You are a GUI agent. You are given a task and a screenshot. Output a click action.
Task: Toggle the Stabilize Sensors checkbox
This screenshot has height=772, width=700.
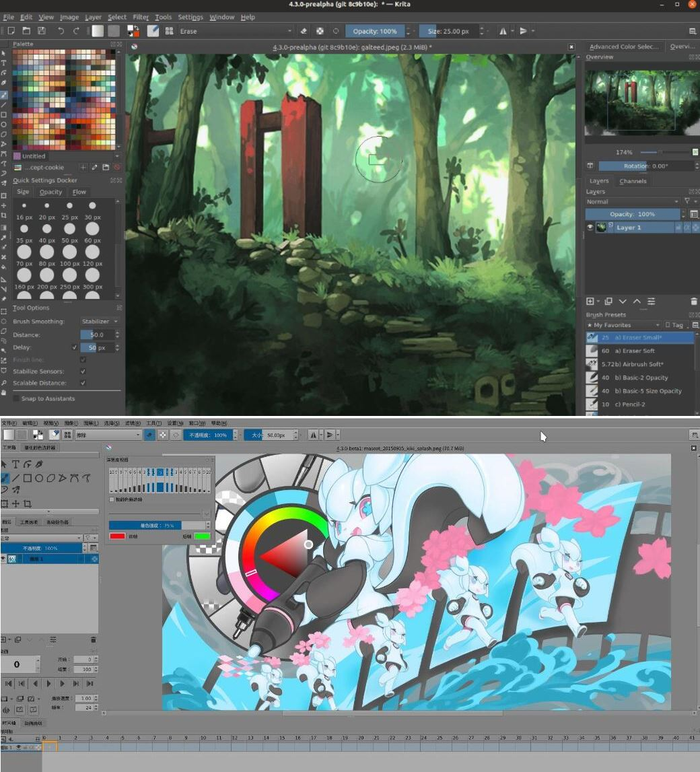pyautogui.click(x=83, y=372)
